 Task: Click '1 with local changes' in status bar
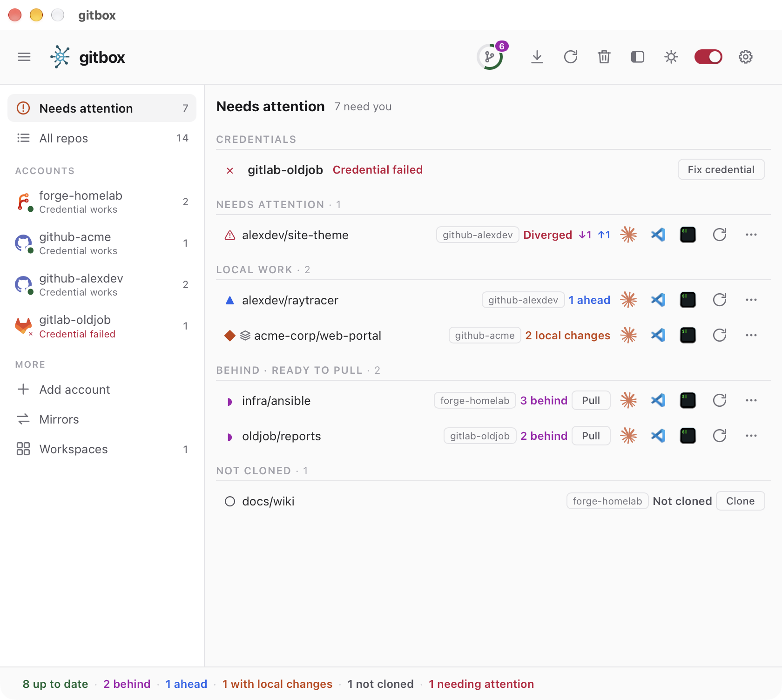click(x=277, y=684)
